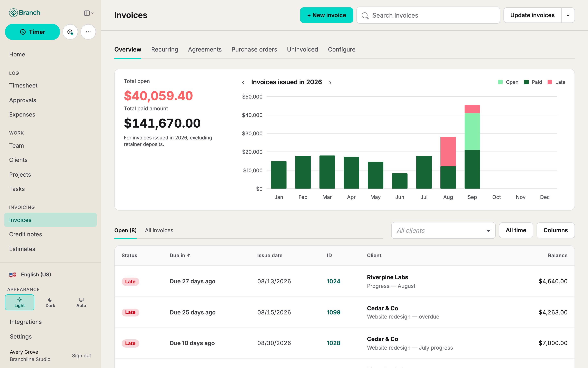Open the Purchase orders tab
This screenshot has height=368, width=588.
254,49
